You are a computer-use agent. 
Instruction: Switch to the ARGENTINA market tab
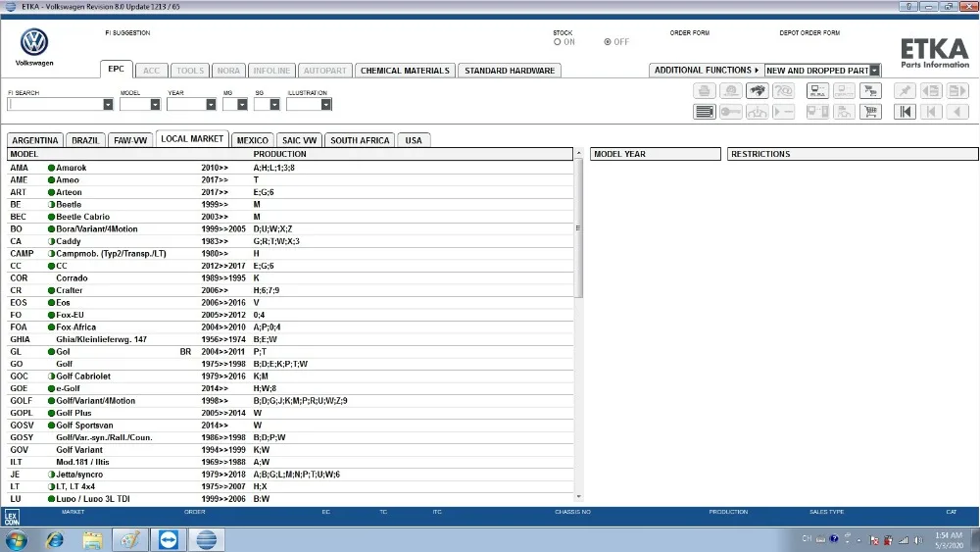pos(35,140)
